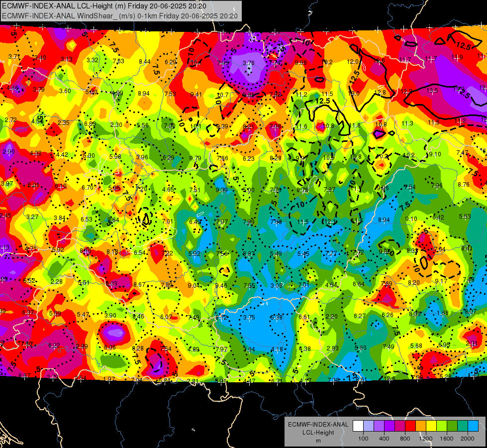
Task: Click the grid value 7.66
Action: (x=222, y=158)
